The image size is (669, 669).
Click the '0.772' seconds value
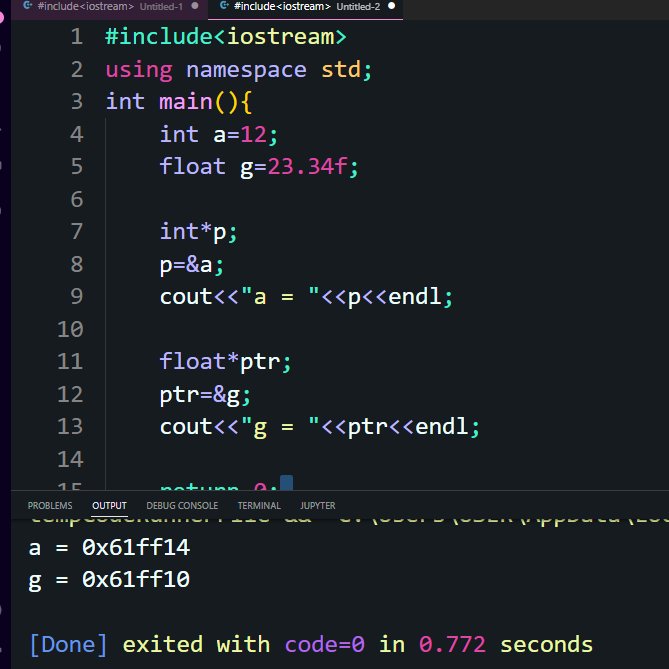click(x=452, y=645)
